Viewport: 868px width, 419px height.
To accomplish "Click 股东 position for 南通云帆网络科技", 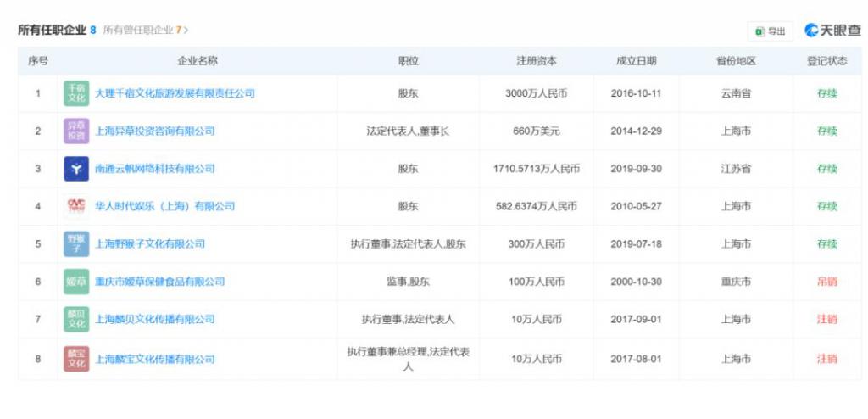I will [408, 169].
